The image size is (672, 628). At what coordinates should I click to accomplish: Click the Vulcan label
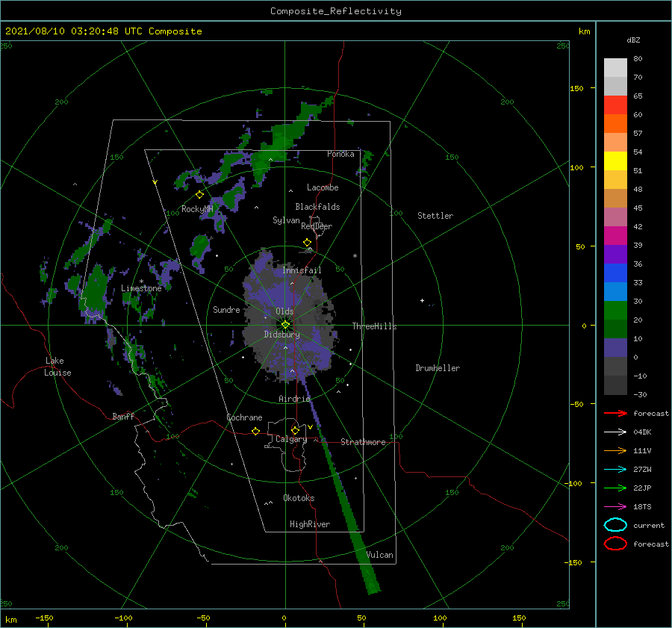click(379, 555)
